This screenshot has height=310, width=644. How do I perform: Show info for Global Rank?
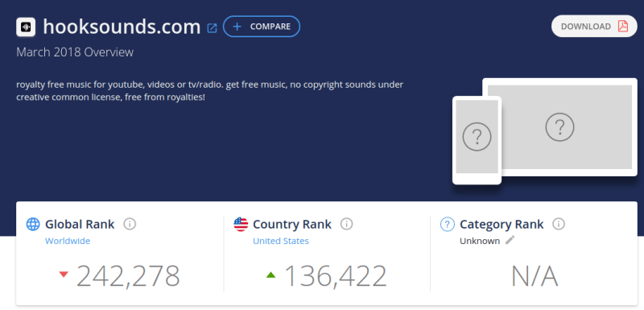pyautogui.click(x=130, y=224)
